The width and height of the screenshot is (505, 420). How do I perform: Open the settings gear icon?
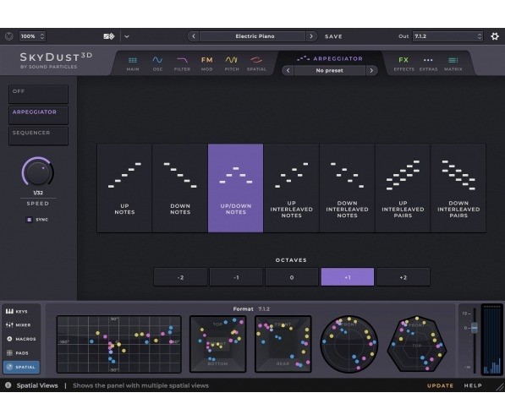point(495,36)
